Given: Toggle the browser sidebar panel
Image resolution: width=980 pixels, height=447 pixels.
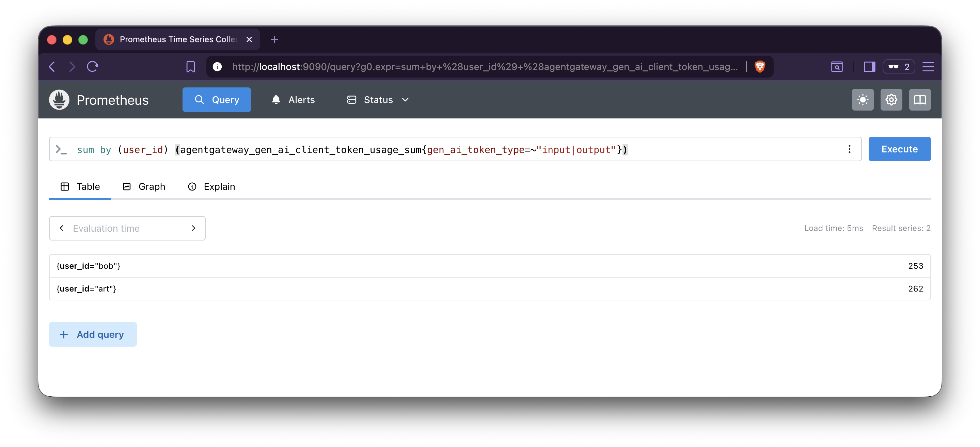Looking at the screenshot, I should 869,67.
